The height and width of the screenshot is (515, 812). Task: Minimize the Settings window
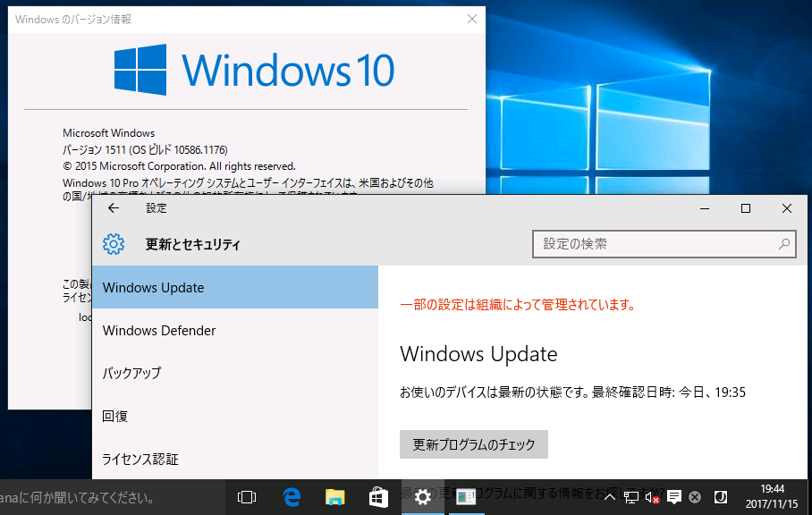[705, 208]
